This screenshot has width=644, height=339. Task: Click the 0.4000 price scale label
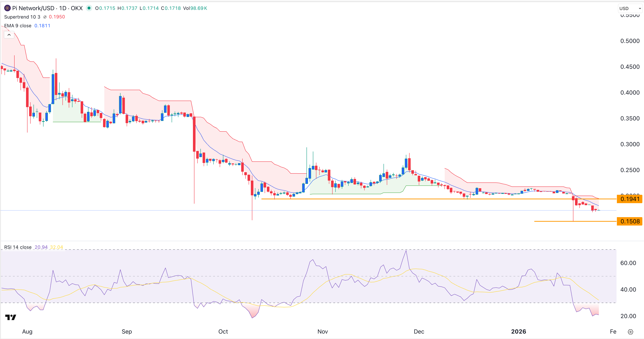pos(630,93)
